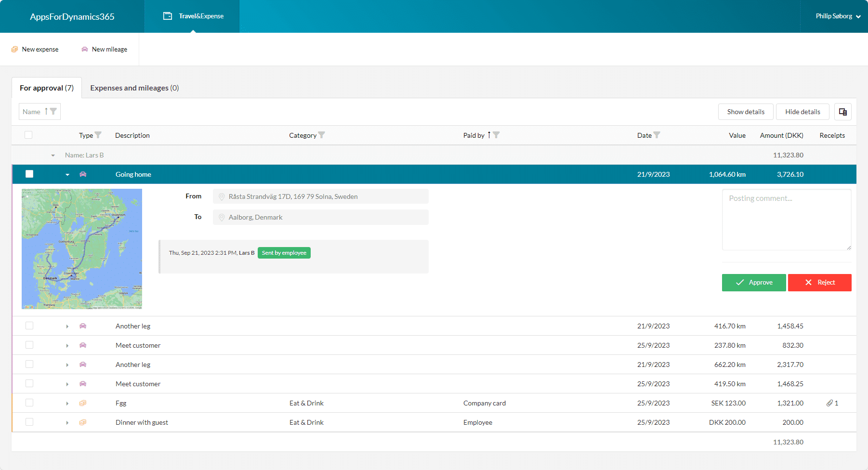The height and width of the screenshot is (470, 868).
Task: Expand the Dinner with guest row
Action: tap(67, 423)
